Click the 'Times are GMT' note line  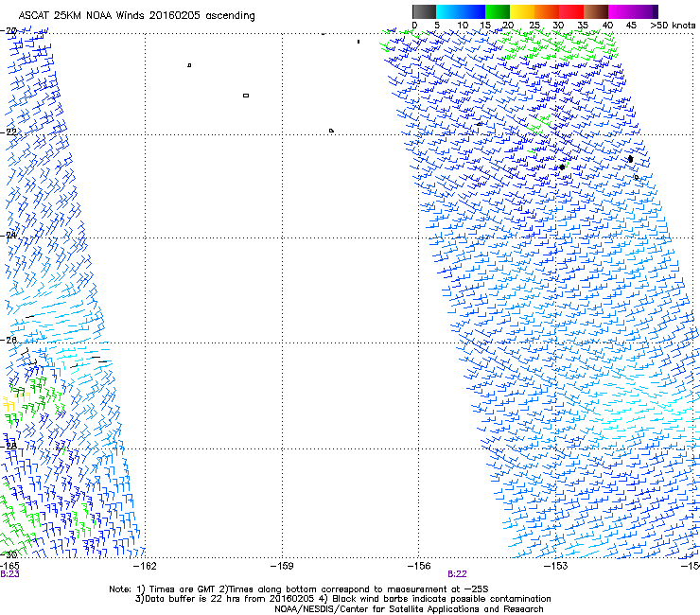click(x=299, y=589)
